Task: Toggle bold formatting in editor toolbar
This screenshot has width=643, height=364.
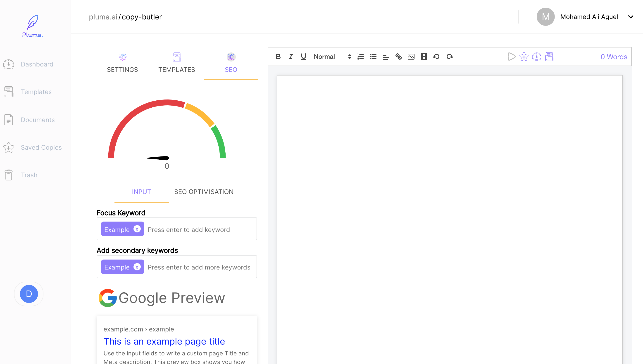Action: pos(278,57)
